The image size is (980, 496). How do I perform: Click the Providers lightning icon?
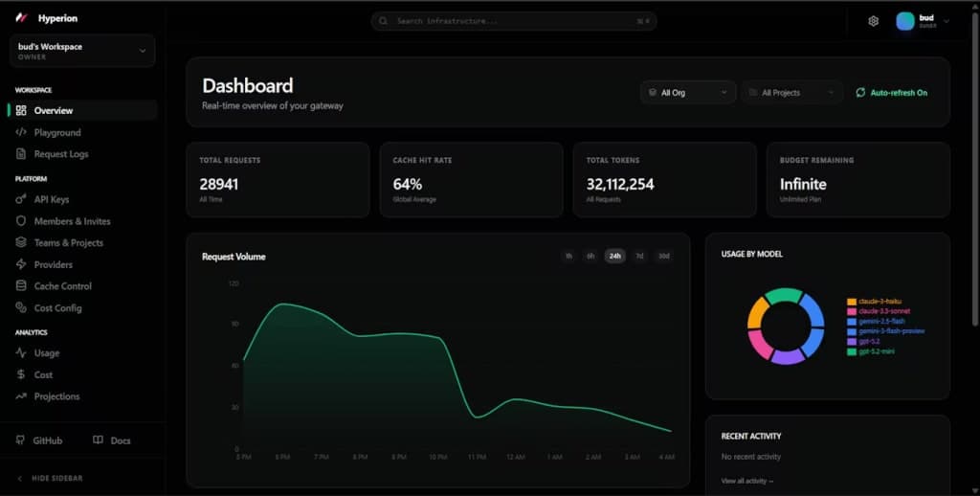[x=21, y=264]
